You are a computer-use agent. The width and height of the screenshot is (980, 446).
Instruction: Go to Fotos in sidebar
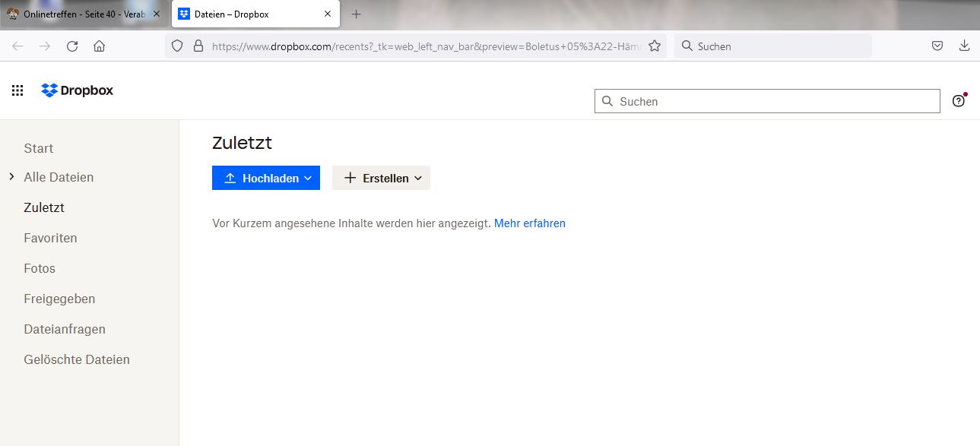click(40, 268)
